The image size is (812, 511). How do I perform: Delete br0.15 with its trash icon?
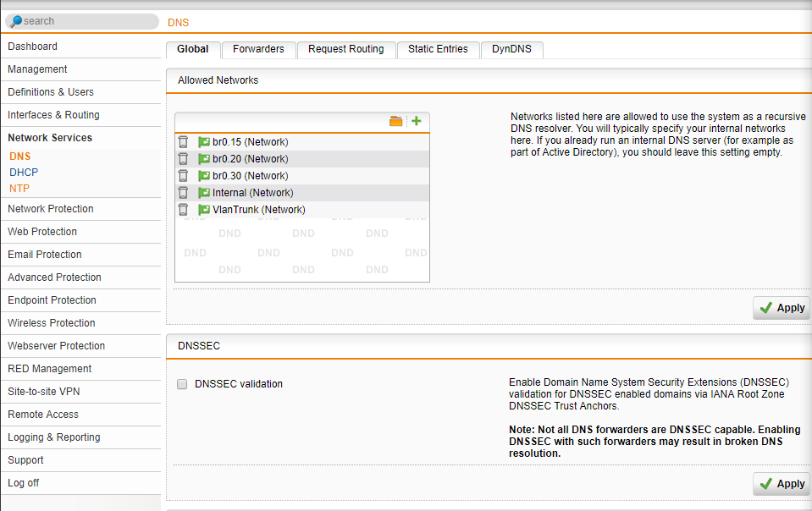coord(183,141)
